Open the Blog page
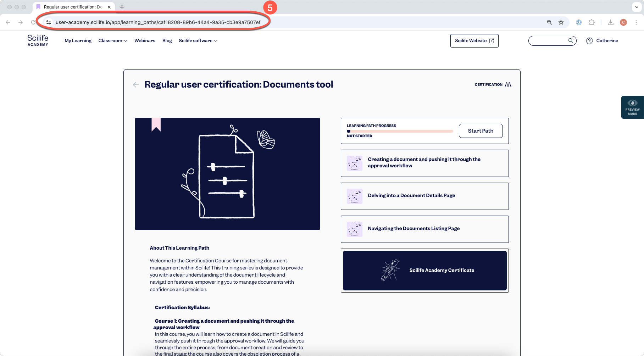 click(167, 41)
